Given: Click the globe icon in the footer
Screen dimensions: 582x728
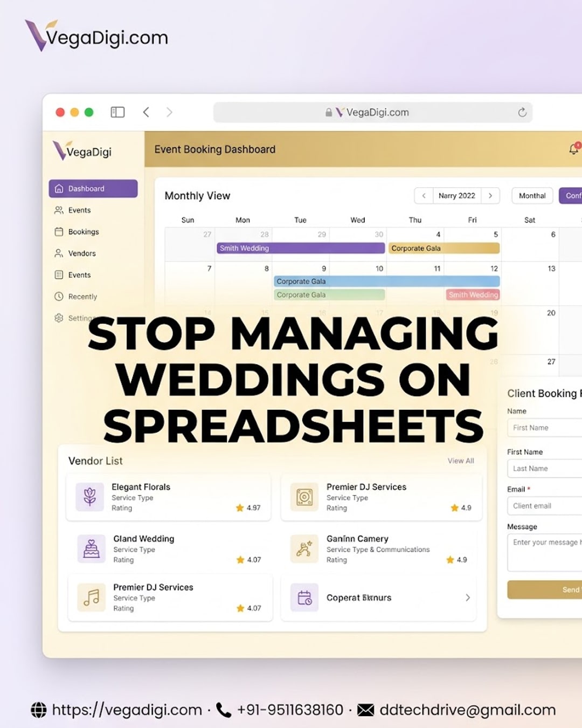Looking at the screenshot, I should pyautogui.click(x=38, y=710).
